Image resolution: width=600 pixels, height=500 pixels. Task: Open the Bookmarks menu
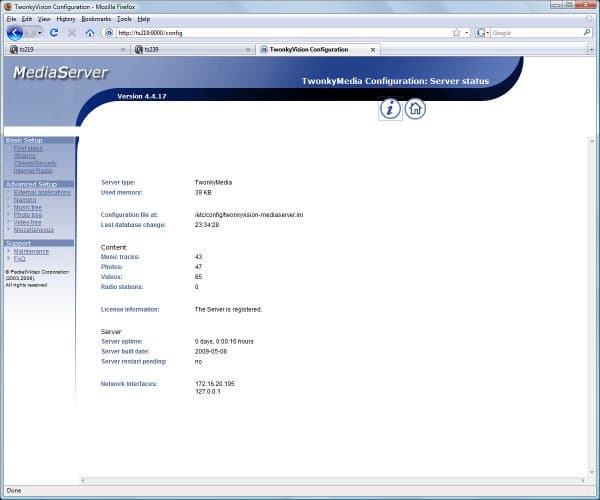96,19
